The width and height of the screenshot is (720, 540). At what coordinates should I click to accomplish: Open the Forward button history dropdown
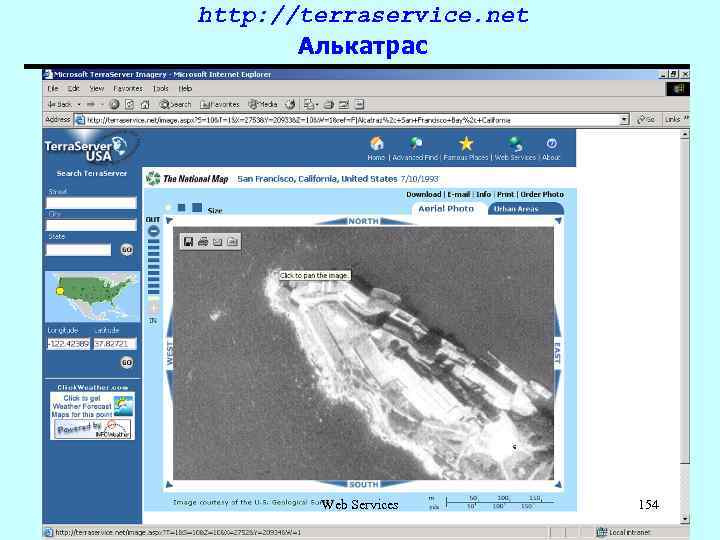102,105
